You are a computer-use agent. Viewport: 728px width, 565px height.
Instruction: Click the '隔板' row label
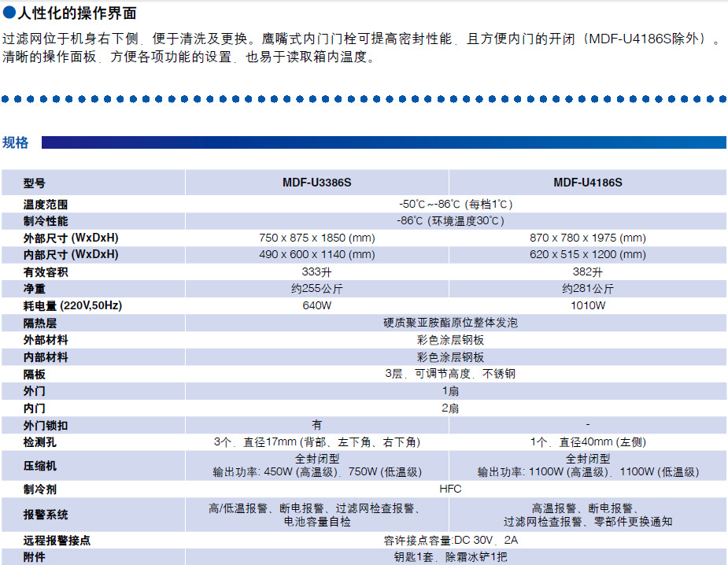click(x=35, y=375)
